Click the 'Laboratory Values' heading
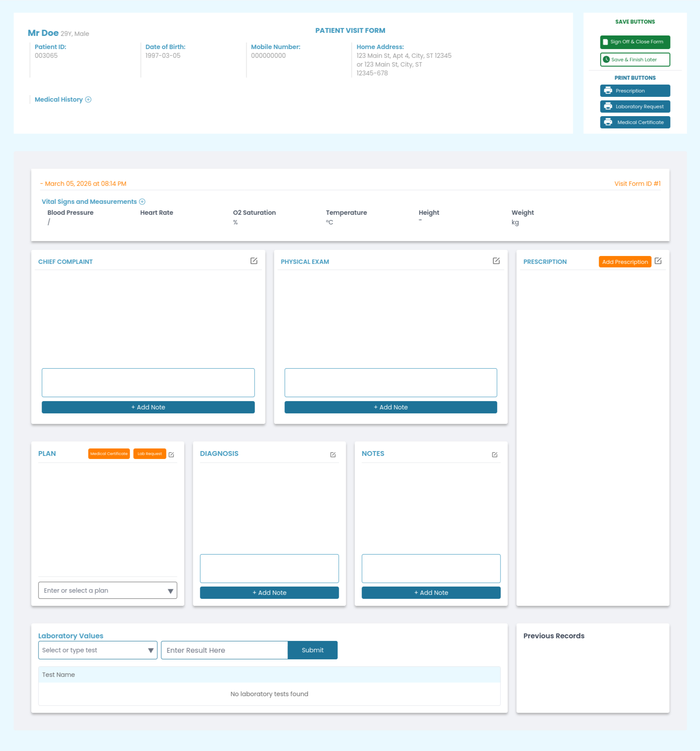The image size is (700, 751). (71, 636)
